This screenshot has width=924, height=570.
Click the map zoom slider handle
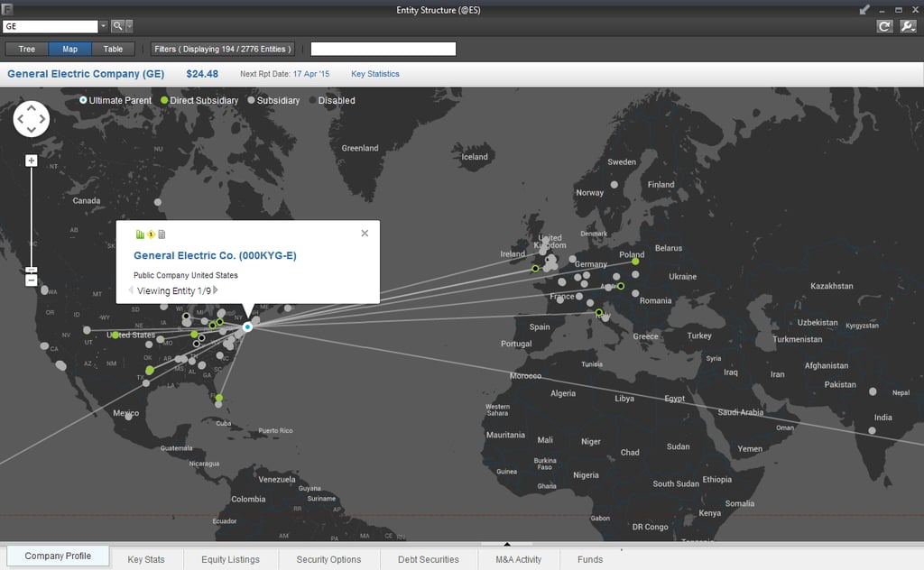point(32,271)
